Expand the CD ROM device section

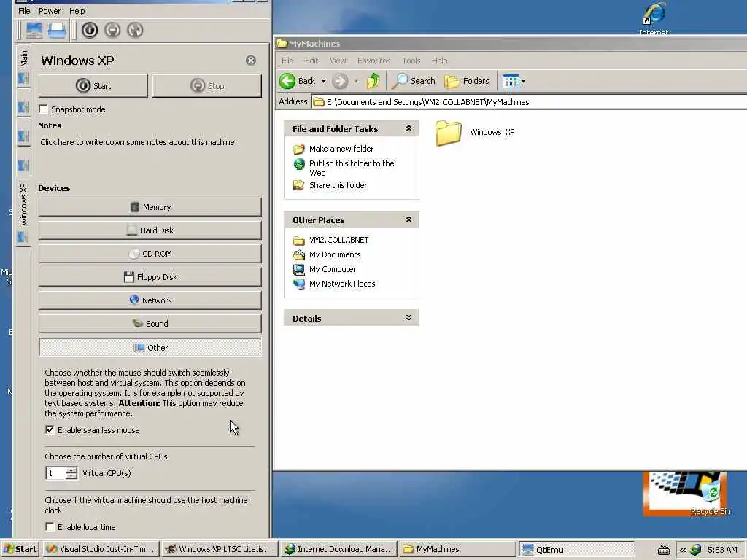[x=150, y=254]
